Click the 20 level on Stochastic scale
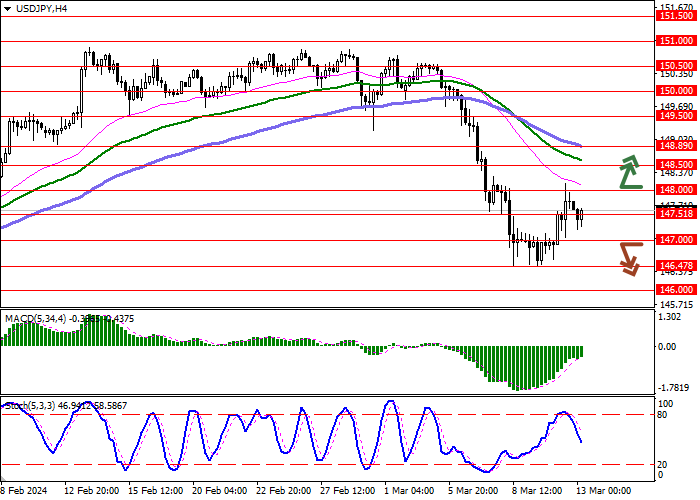This screenshot has height=500, width=700. 662,465
